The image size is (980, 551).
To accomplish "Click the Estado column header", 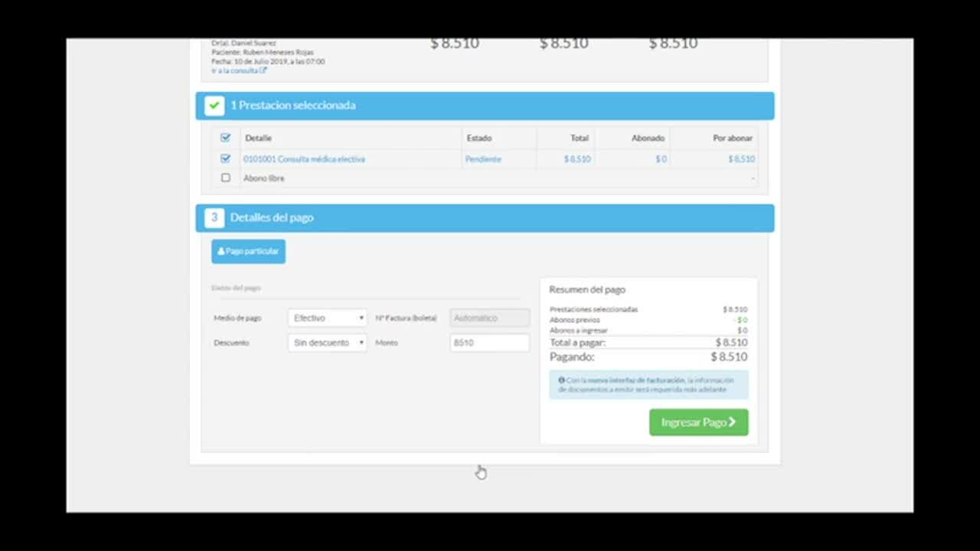I will click(x=479, y=139).
